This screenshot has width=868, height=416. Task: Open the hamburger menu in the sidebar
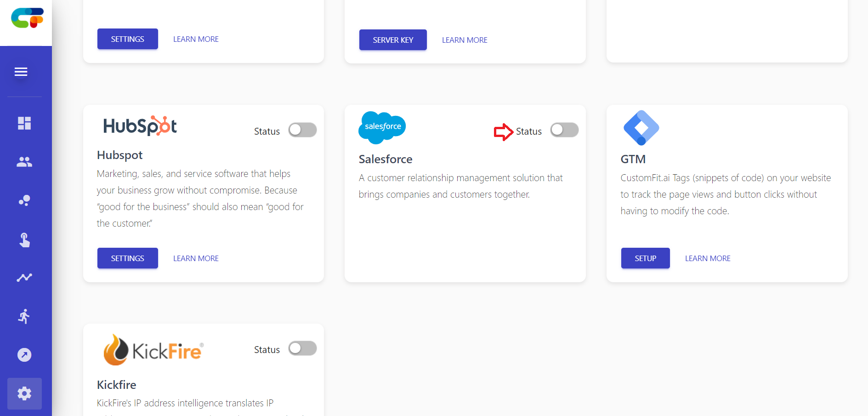point(21,72)
